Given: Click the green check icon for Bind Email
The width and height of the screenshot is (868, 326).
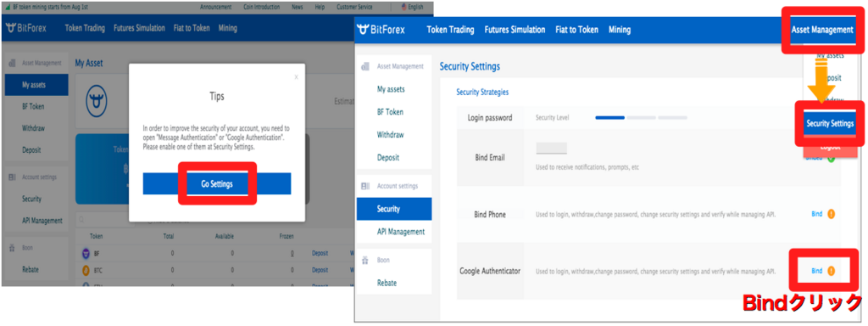Looking at the screenshot, I should [831, 157].
